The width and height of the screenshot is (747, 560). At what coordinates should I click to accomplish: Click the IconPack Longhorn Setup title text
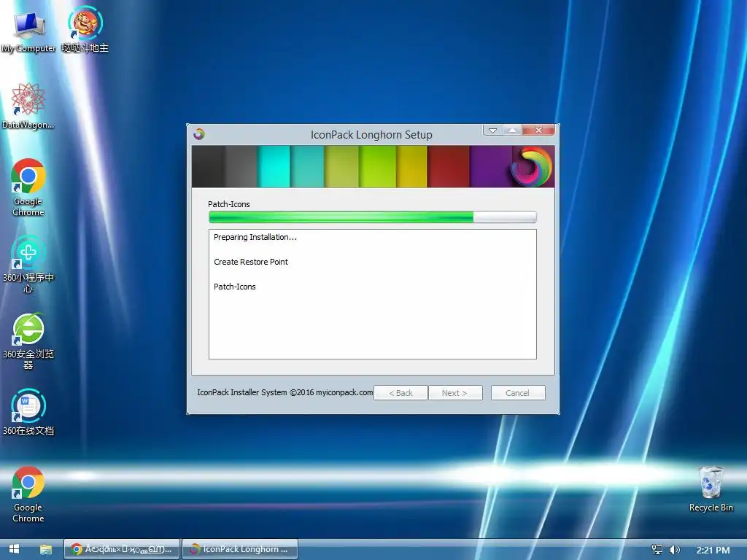point(371,135)
